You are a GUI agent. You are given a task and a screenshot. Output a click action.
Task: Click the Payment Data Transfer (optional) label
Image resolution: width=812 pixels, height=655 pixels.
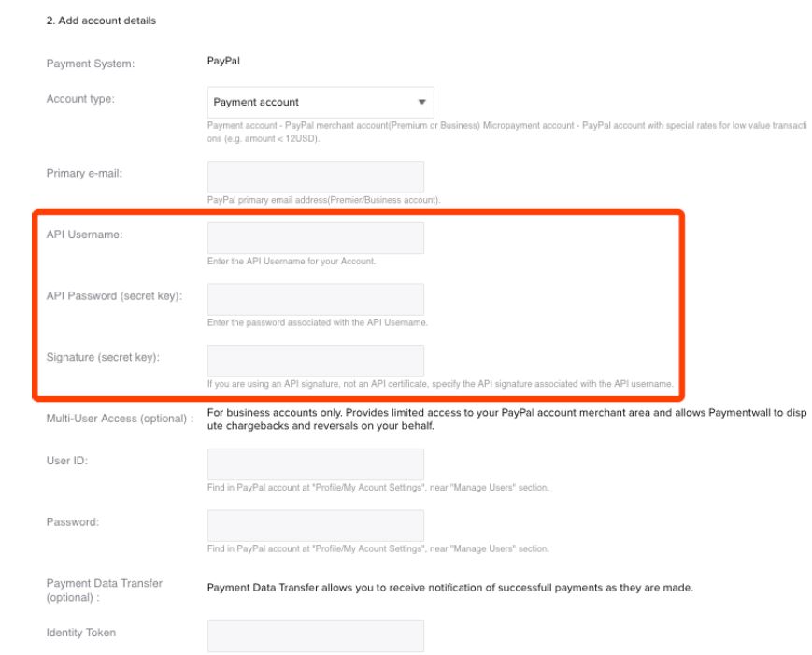pos(104,591)
